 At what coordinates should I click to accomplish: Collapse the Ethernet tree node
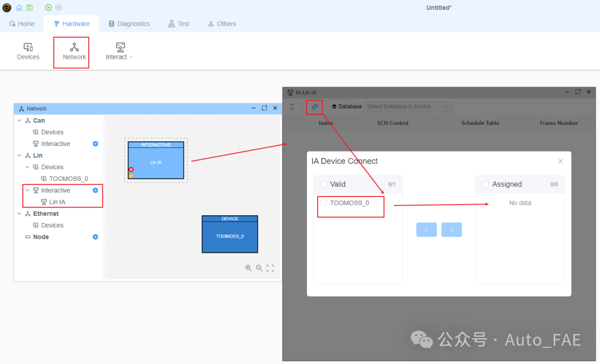19,214
